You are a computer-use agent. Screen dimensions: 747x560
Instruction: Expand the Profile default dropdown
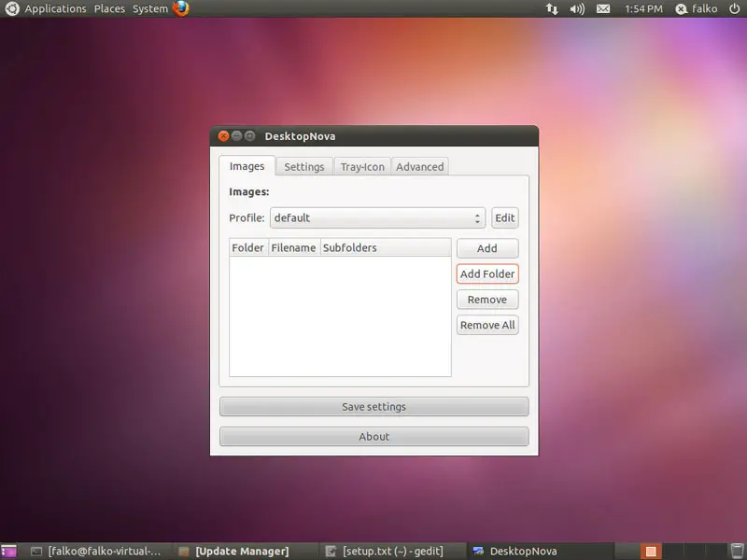377,218
